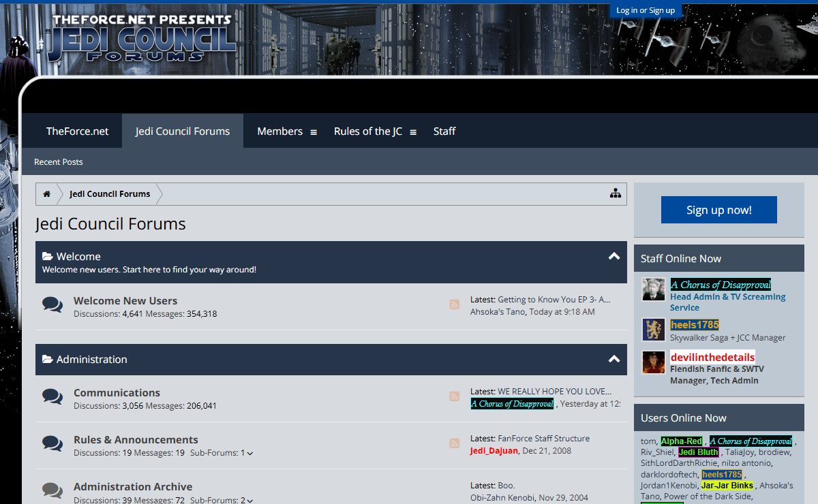The image size is (818, 504).
Task: Open the Rules of the JC dropdown
Action: (x=413, y=132)
